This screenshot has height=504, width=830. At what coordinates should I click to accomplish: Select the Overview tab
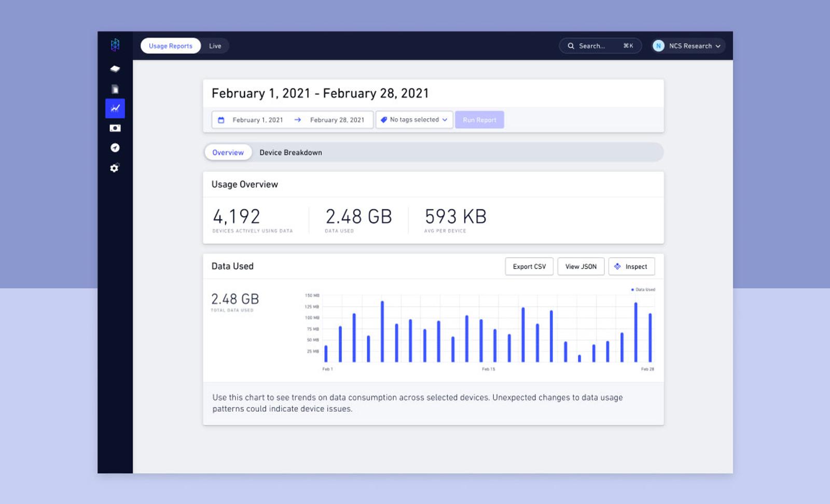click(228, 152)
